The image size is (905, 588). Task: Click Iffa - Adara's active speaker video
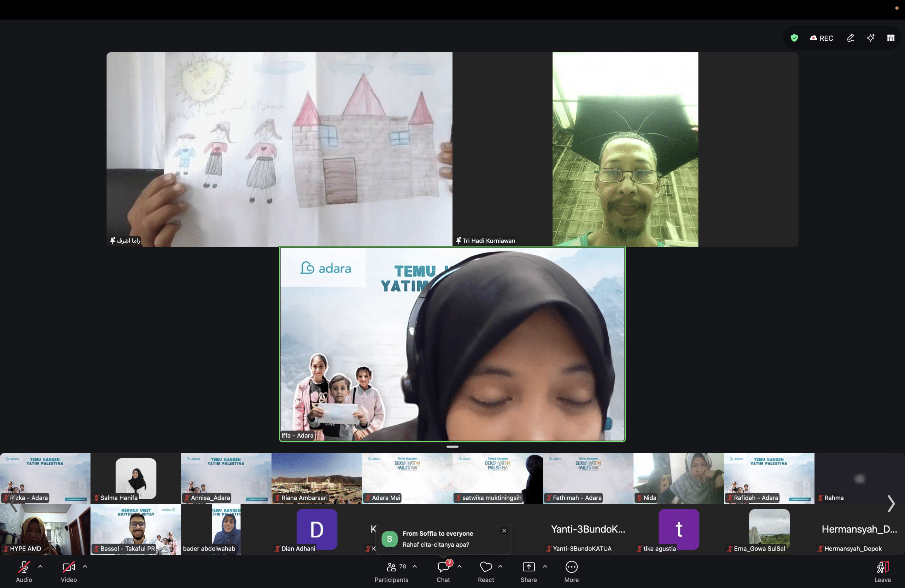(x=452, y=344)
